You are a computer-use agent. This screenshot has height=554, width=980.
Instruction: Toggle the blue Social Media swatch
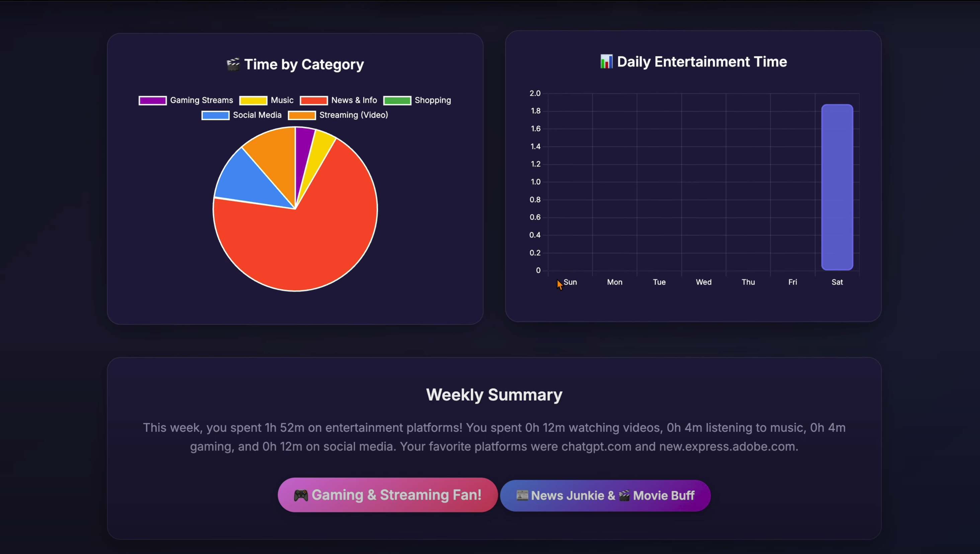[215, 115]
